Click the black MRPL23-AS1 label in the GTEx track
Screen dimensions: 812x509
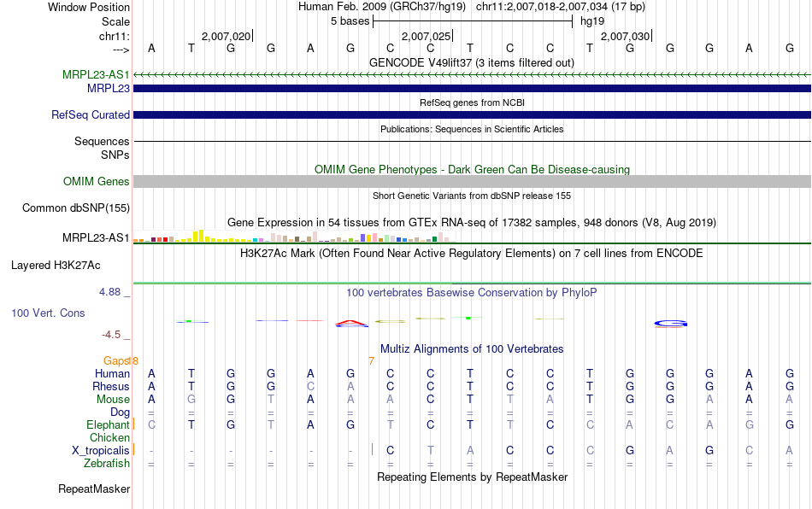[96, 238]
